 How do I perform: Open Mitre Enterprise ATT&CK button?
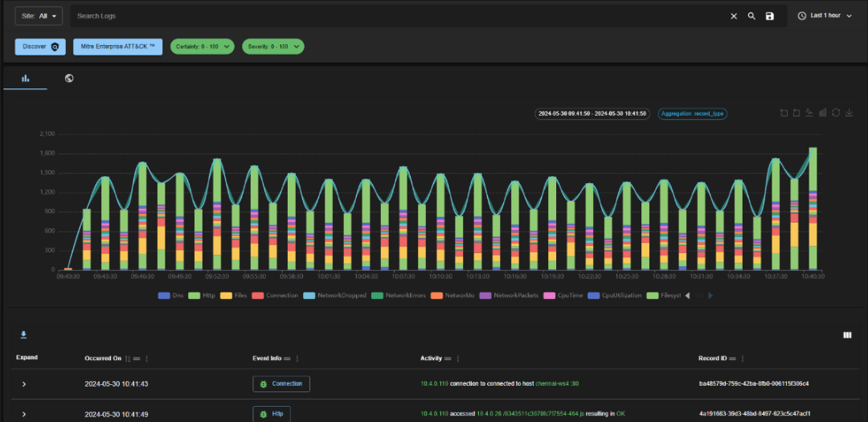pos(118,47)
